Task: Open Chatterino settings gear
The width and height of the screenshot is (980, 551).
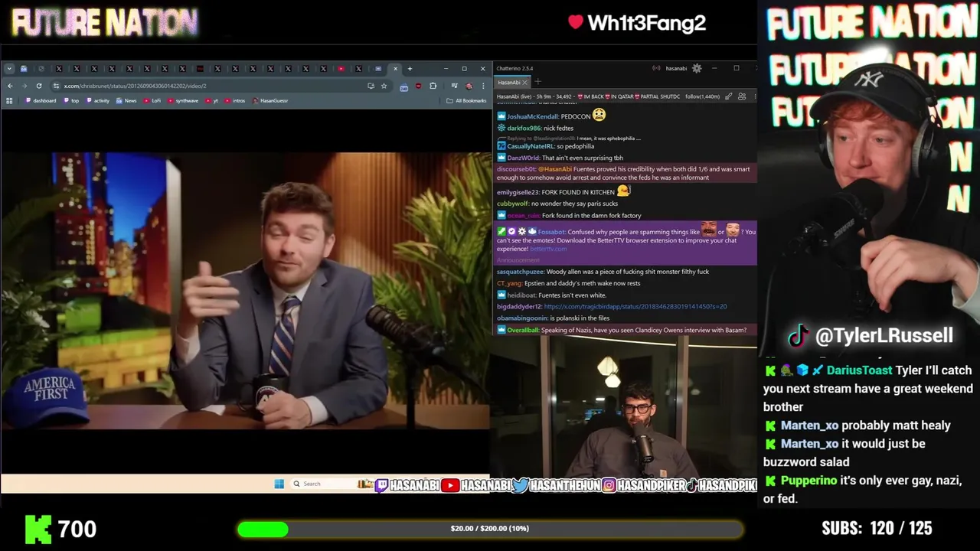Action: click(x=697, y=69)
